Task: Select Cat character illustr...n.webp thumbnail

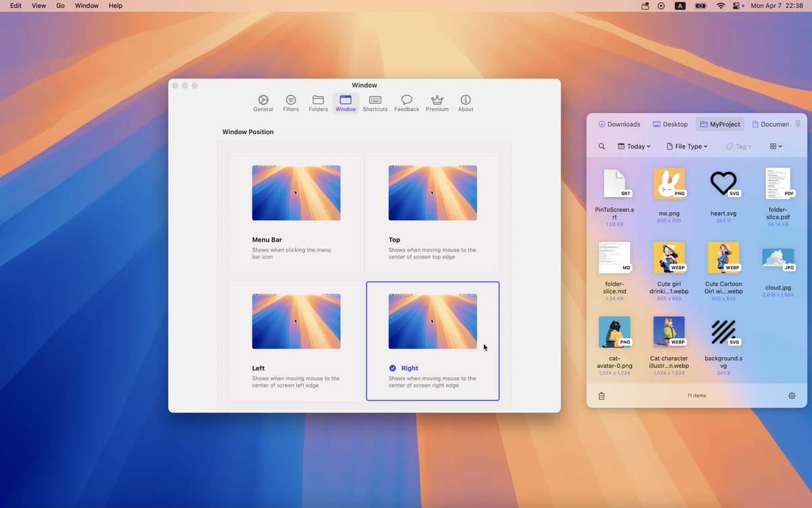Action: (x=669, y=332)
